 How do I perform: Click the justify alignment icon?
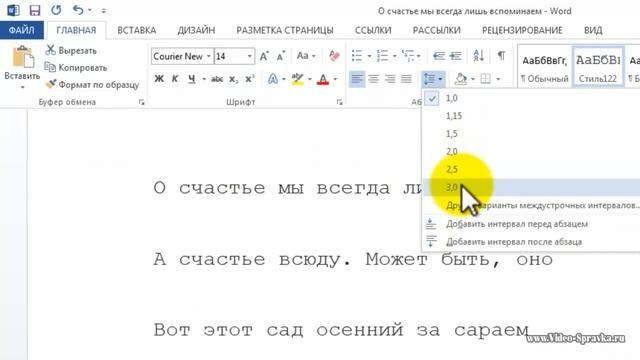point(406,78)
